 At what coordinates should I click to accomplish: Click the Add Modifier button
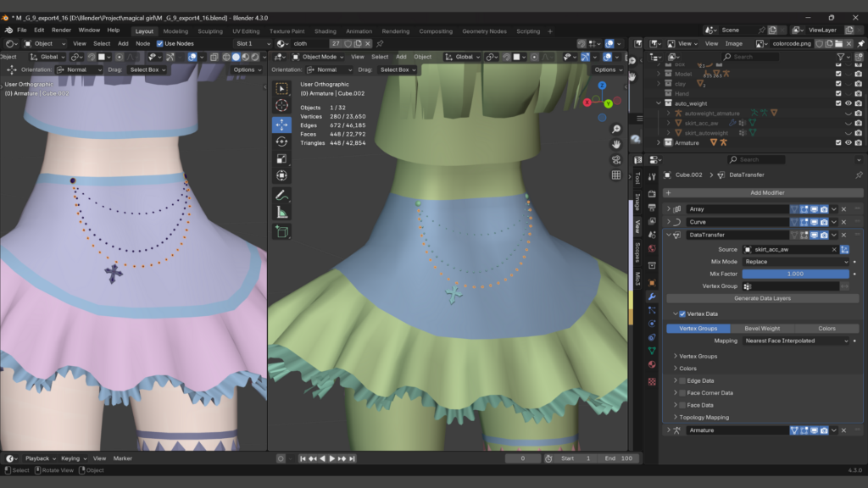767,192
